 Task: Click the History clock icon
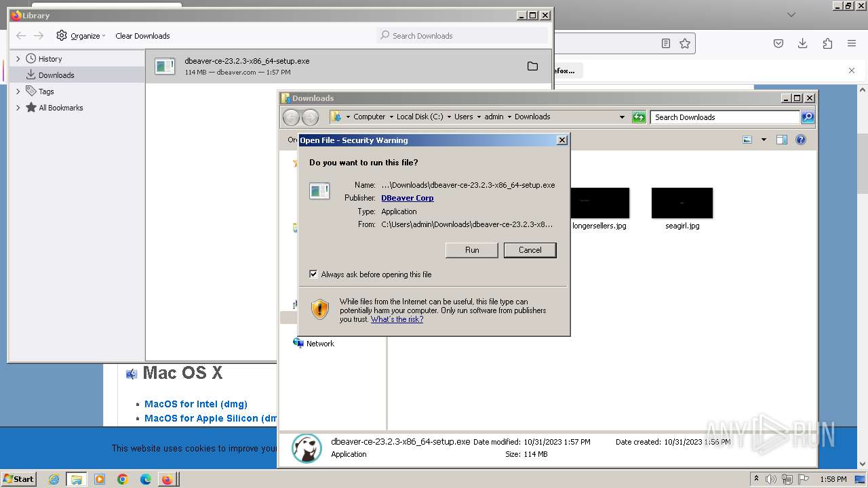[31, 59]
